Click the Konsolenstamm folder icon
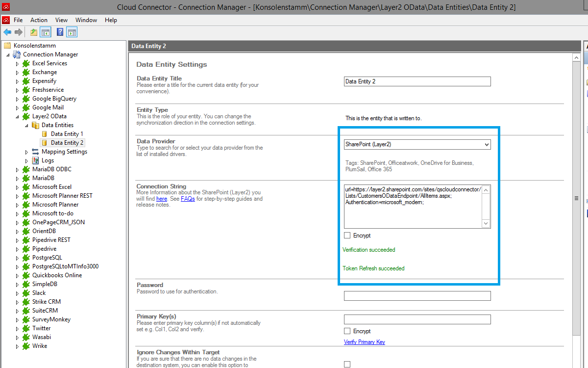Screen dimensions: 588x368 7,46
